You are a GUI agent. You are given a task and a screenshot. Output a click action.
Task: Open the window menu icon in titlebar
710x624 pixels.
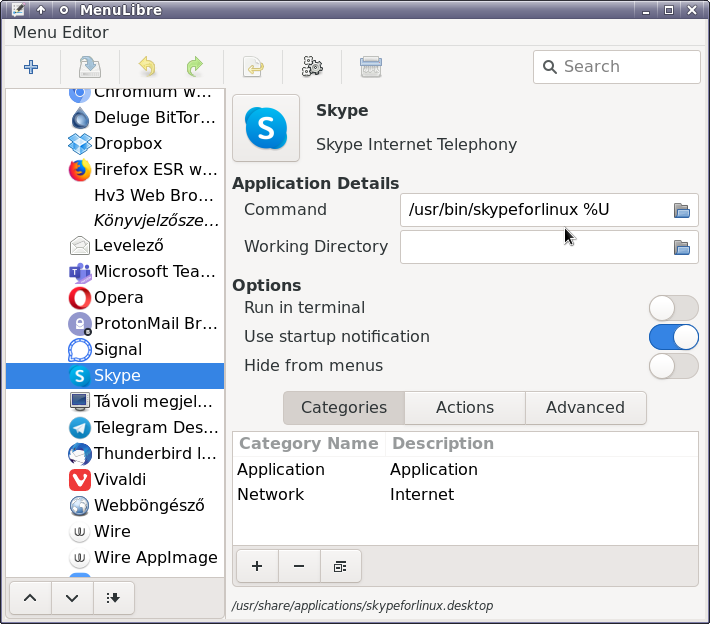click(18, 10)
